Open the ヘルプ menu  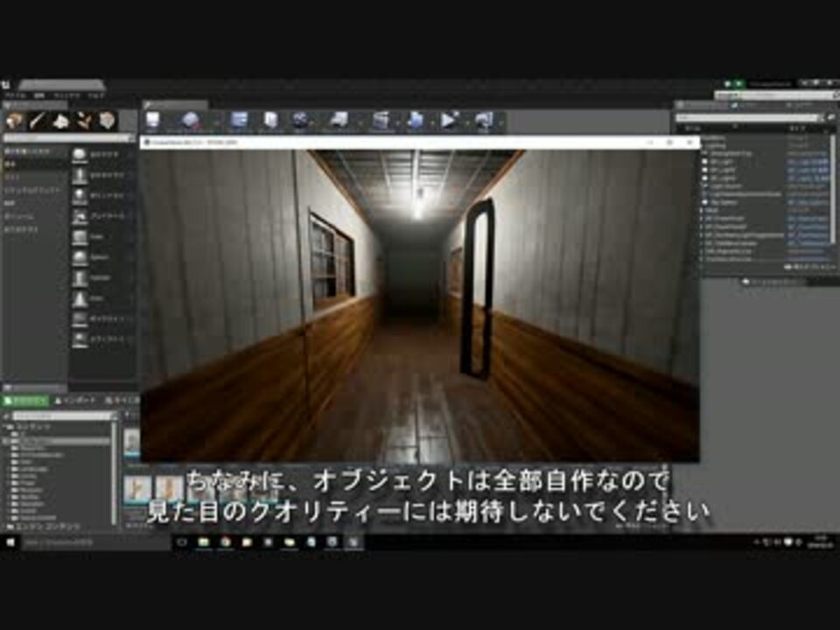coord(96,95)
